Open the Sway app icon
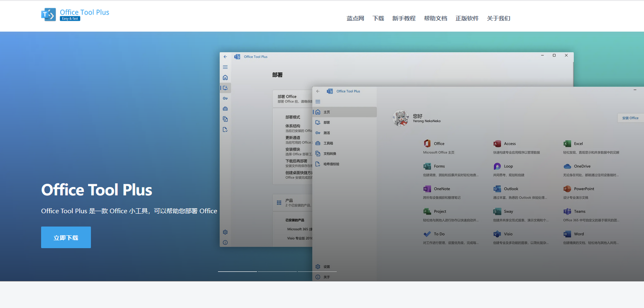644x308 pixels. (x=497, y=211)
